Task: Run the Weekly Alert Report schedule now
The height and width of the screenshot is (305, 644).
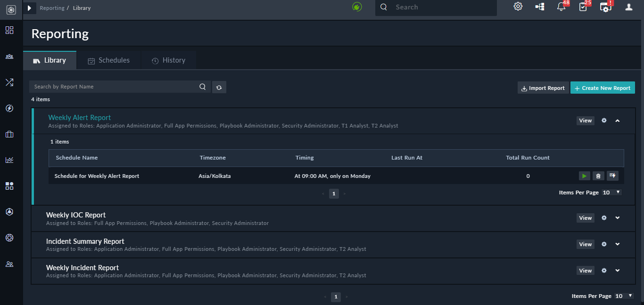Action: (585, 176)
